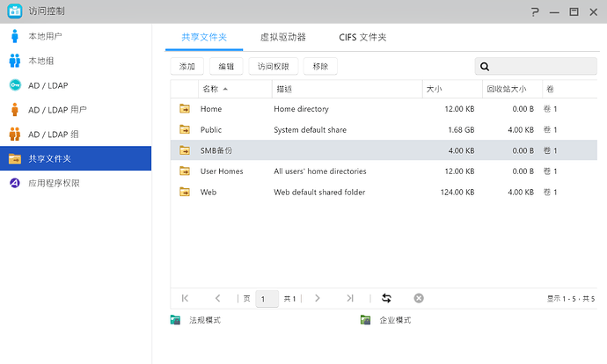Open AD / LDAP settings
Screen dimensions: 607x364
tap(48, 85)
